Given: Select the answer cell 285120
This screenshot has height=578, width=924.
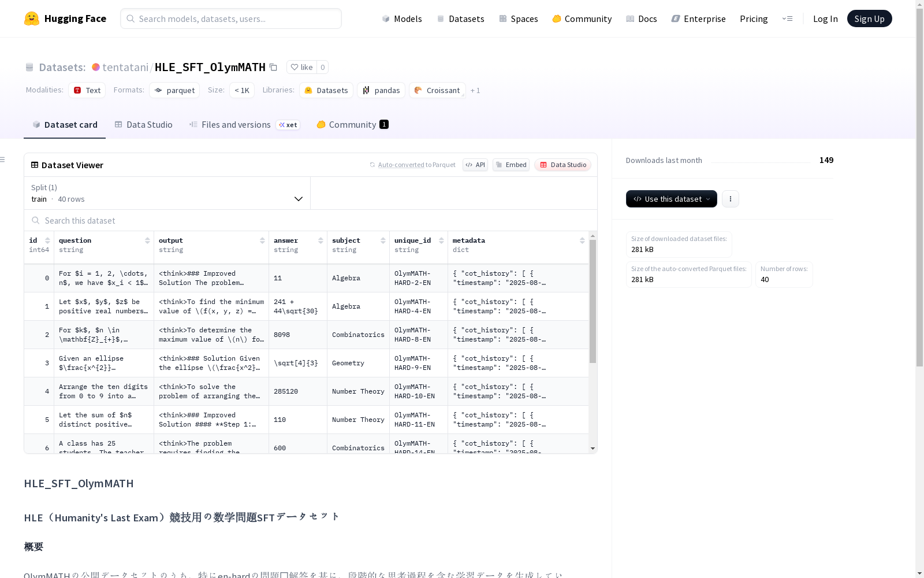Looking at the screenshot, I should pyautogui.click(x=298, y=391).
